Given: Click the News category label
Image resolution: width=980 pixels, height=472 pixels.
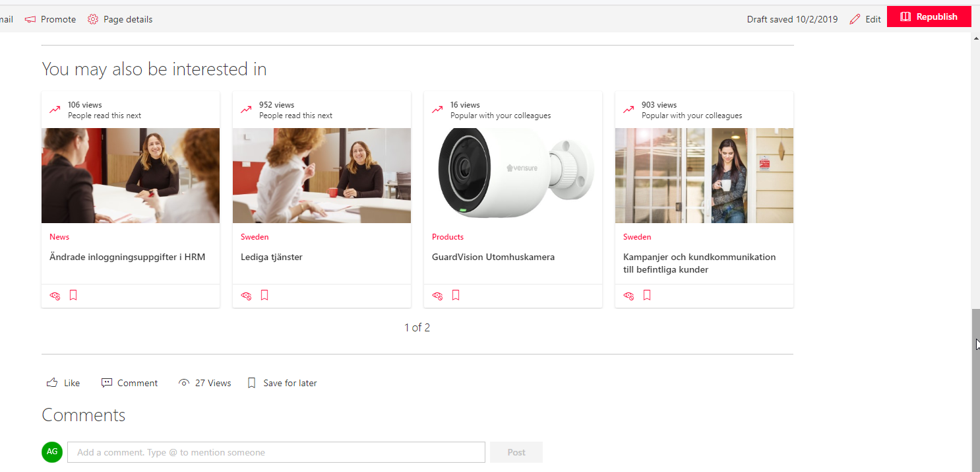Looking at the screenshot, I should click(x=59, y=237).
